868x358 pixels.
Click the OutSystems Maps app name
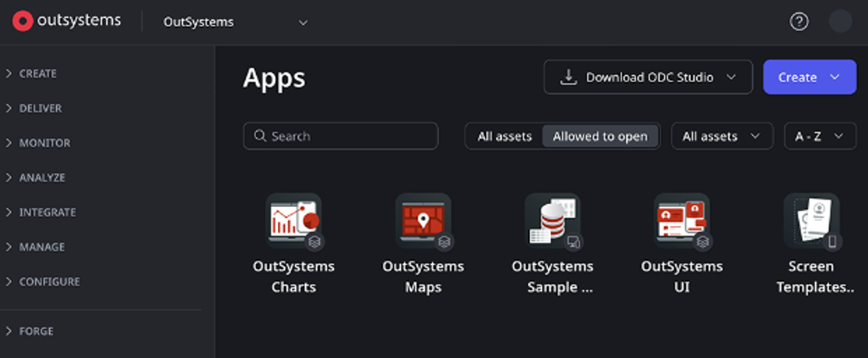[423, 277]
